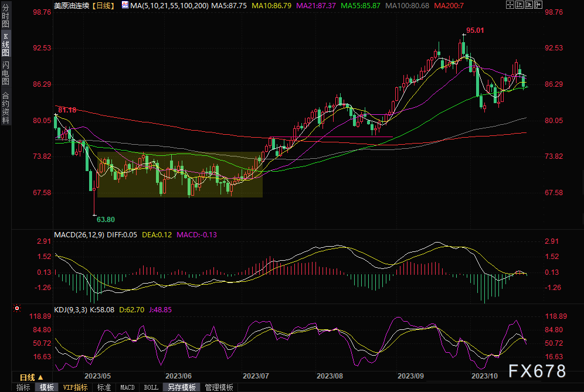The image size is (584, 392).
Task: Open 合约资料 in left sidebar
Action: [6, 107]
